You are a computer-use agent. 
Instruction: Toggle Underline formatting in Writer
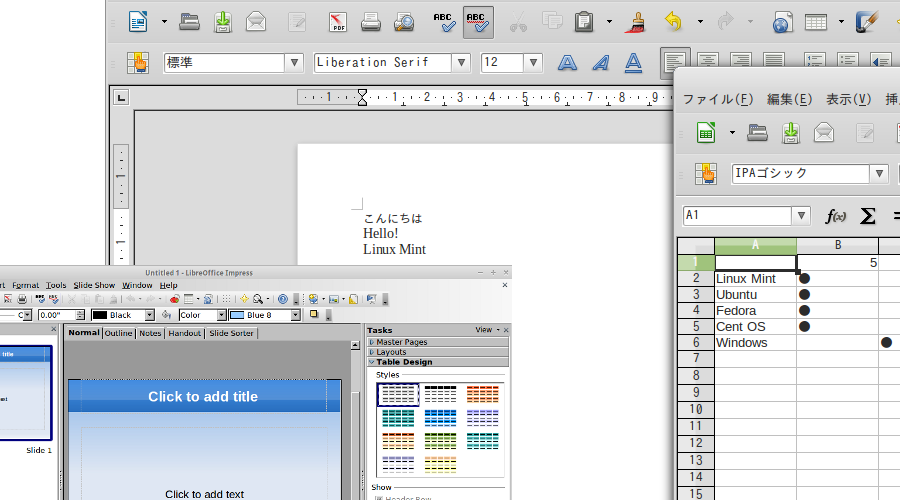click(x=633, y=62)
